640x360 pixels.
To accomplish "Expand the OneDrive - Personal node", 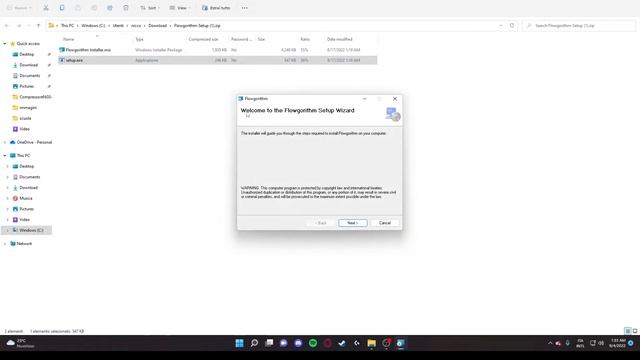I will 5,142.
